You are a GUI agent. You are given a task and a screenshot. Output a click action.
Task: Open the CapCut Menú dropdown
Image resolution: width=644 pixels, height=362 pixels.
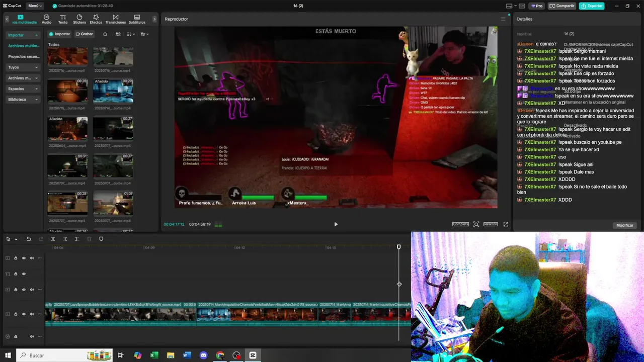point(35,6)
